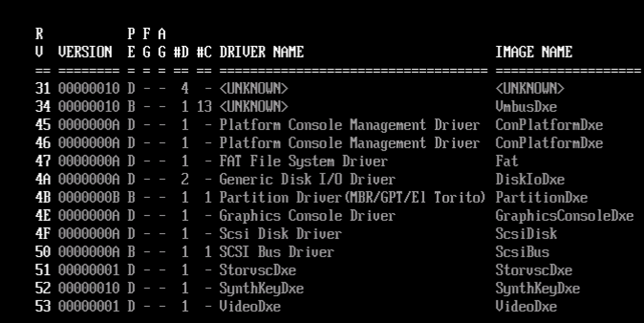Image resolution: width=644 pixels, height=323 pixels.
Task: Click driver handle 51
Action: pos(43,270)
